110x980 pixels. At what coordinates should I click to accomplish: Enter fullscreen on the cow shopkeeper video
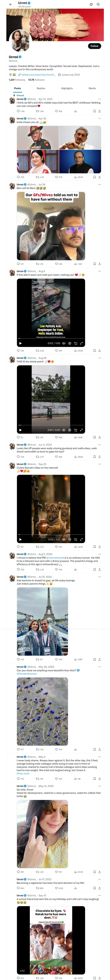coord(81,343)
